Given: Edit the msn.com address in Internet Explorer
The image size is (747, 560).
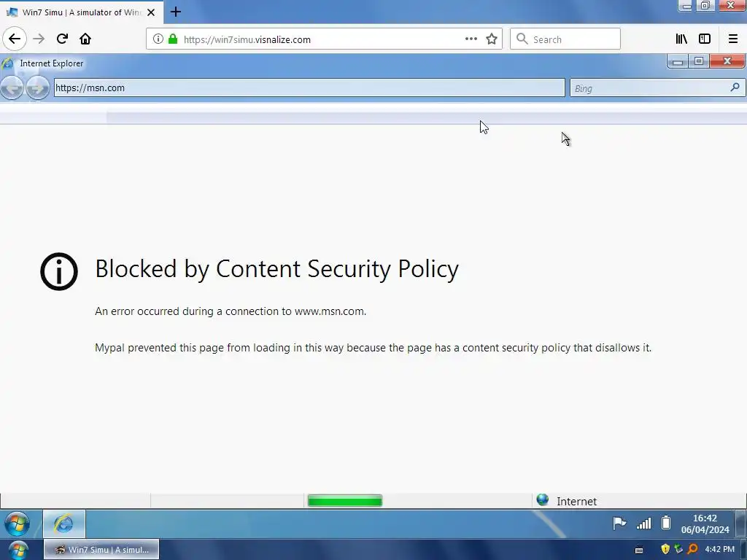Looking at the screenshot, I should (309, 87).
